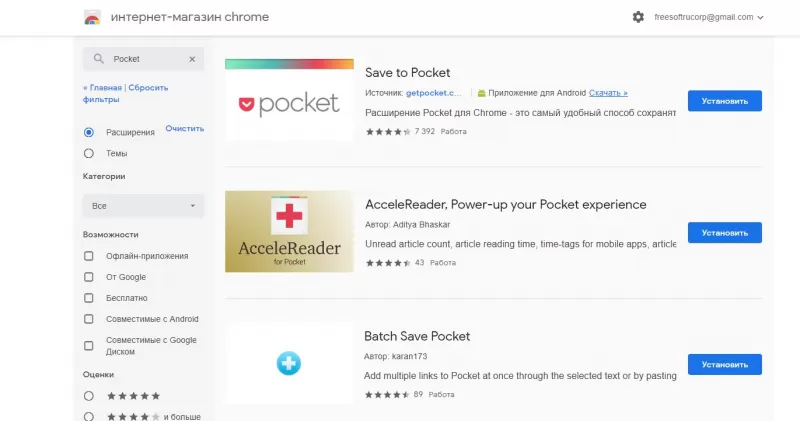Install the Save to Pocket extension
800x421 pixels.
coord(724,101)
